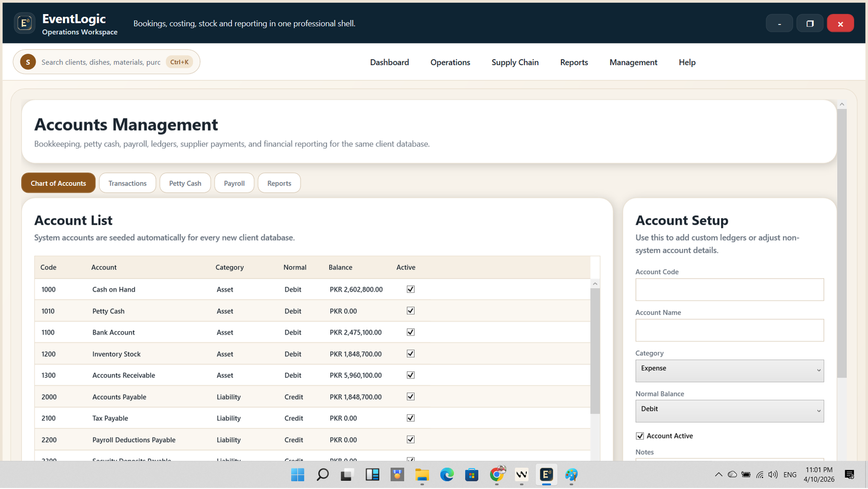Uncheck Active checkbox for Cash on Hand
This screenshot has height=489, width=868.
pyautogui.click(x=411, y=289)
